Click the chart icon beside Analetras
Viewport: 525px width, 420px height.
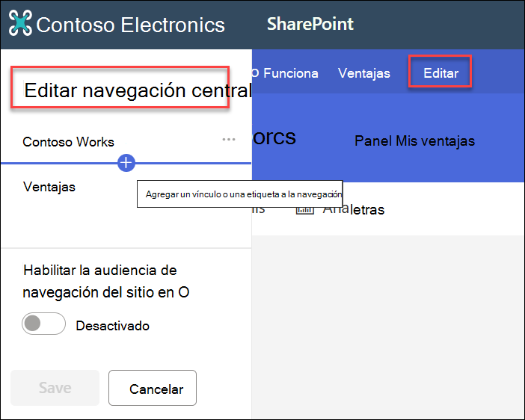[x=304, y=210]
